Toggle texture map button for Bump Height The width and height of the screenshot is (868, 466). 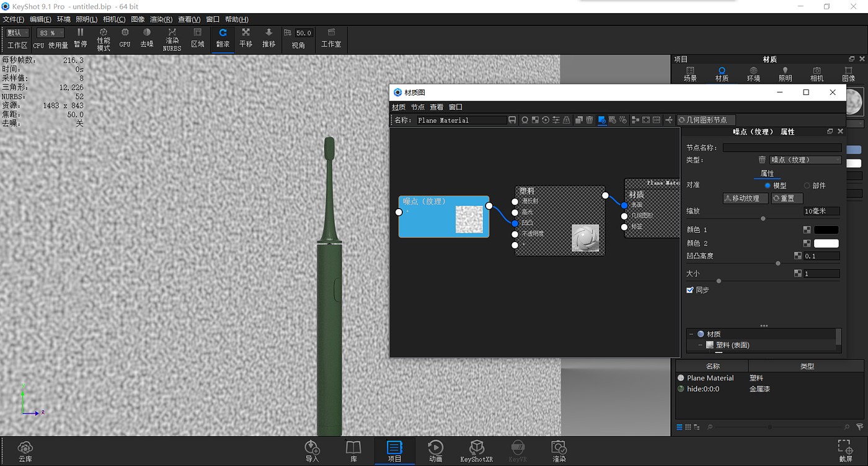tap(798, 256)
